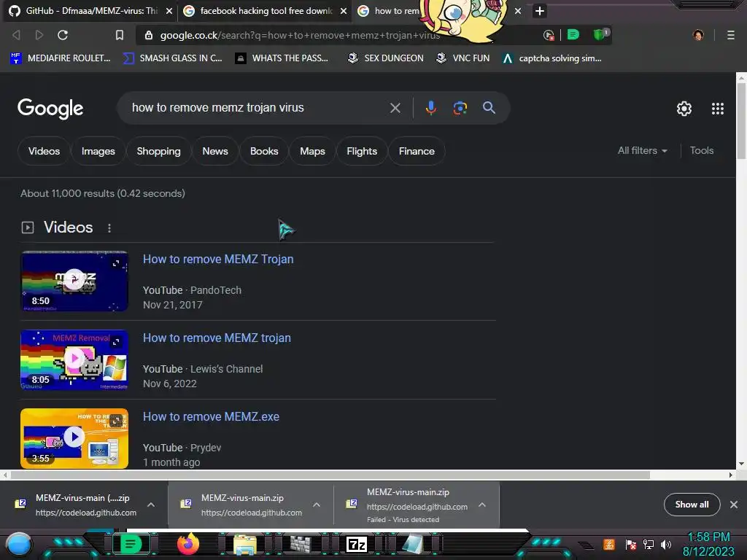747x560 pixels.
Task: Close the facebook hacking tool tab
Action: point(344,10)
